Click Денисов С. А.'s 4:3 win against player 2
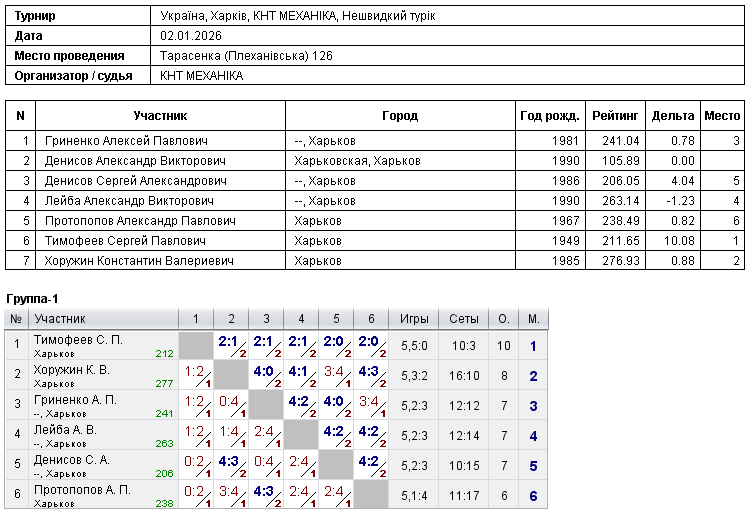The width and height of the screenshot is (750, 514). [x=228, y=461]
